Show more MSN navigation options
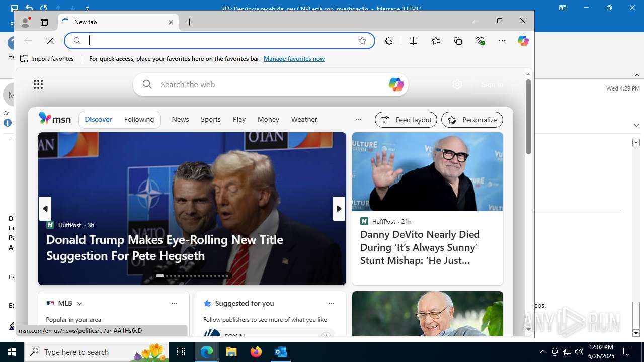The height and width of the screenshot is (362, 644). click(x=359, y=120)
